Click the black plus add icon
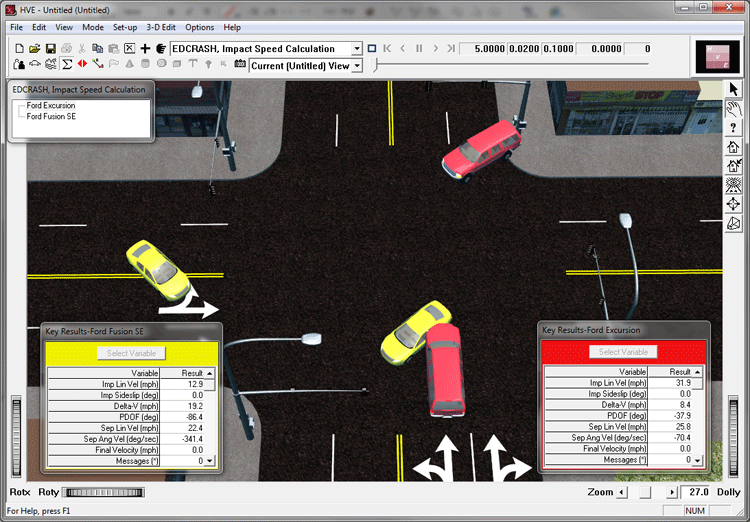The height and width of the screenshot is (522, 750). 145,48
